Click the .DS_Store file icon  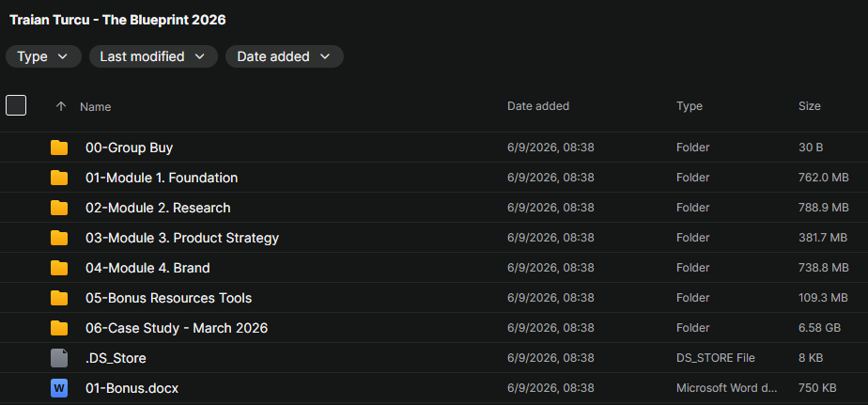pyautogui.click(x=58, y=358)
